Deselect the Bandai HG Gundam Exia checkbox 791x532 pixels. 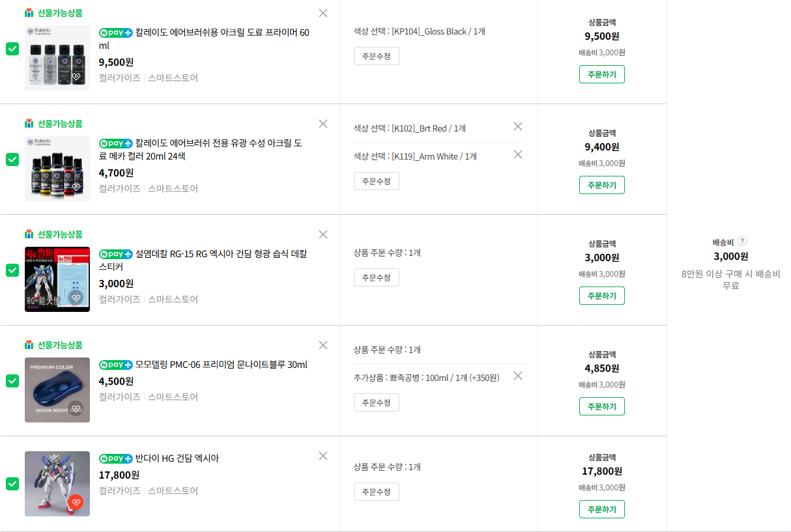12,484
